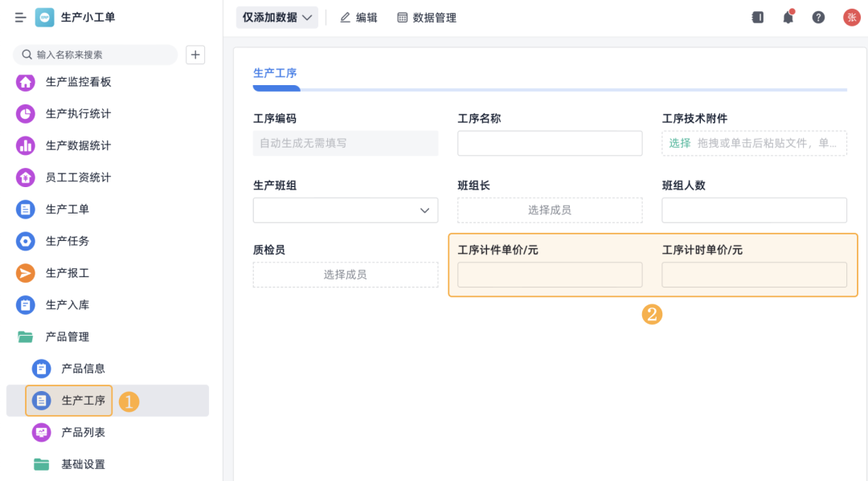The width and height of the screenshot is (868, 481).
Task: Click the 班组人数 input field
Action: point(755,210)
